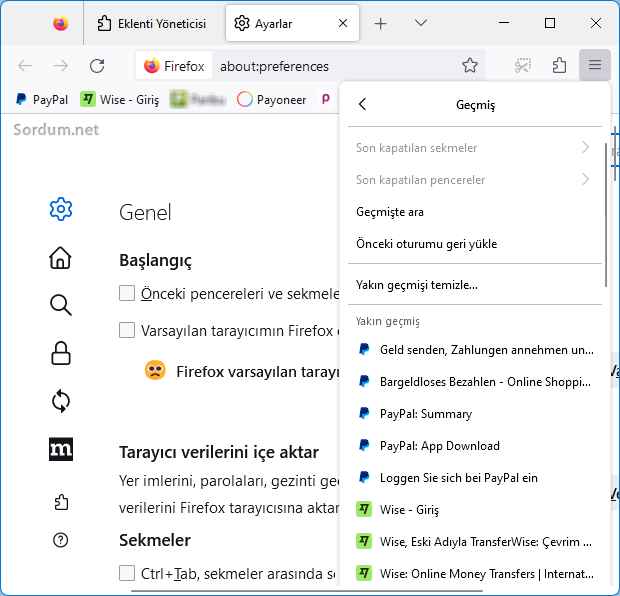
Task: Choose Önceki oturumu geri yükle
Action: [474, 244]
